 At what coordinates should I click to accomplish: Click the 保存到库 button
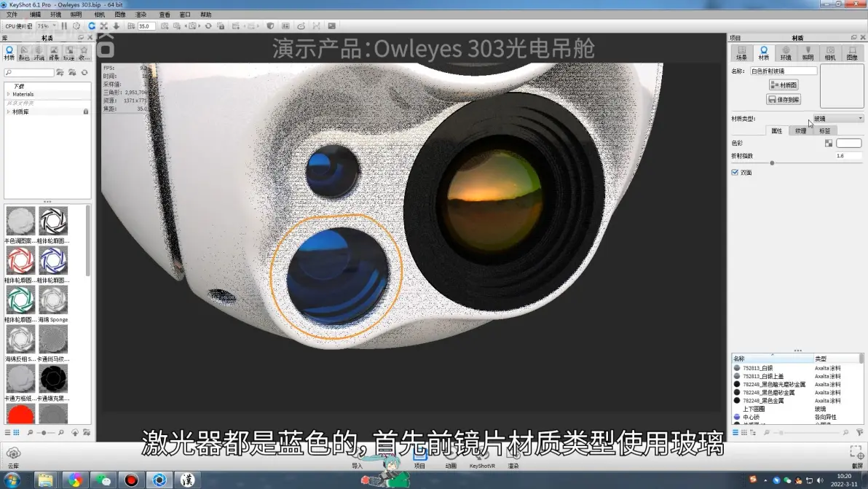[x=784, y=100]
